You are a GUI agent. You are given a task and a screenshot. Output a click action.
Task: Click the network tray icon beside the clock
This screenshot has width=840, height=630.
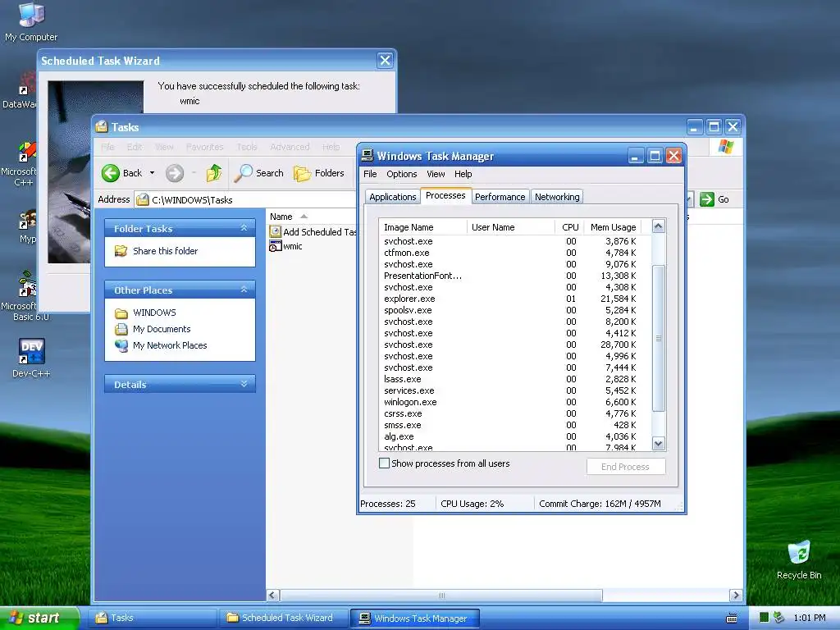pos(779,618)
